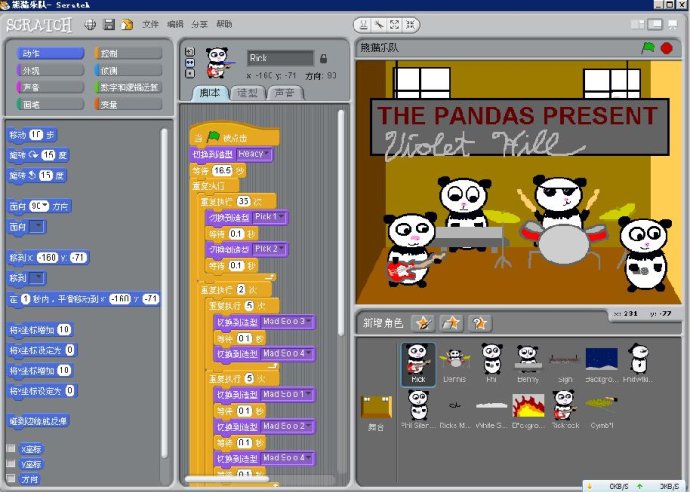Click the floppy disk save icon
The height and width of the screenshot is (492, 690).
[109, 24]
